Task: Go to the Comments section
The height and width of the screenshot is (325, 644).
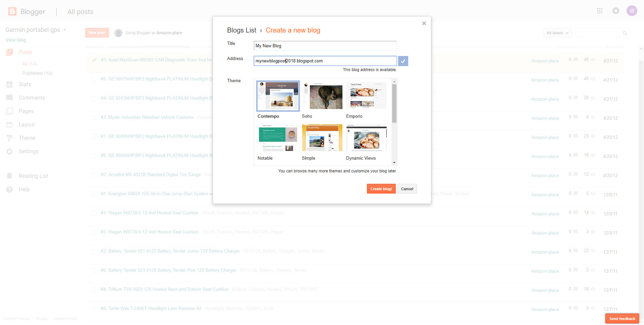Action: click(x=32, y=98)
